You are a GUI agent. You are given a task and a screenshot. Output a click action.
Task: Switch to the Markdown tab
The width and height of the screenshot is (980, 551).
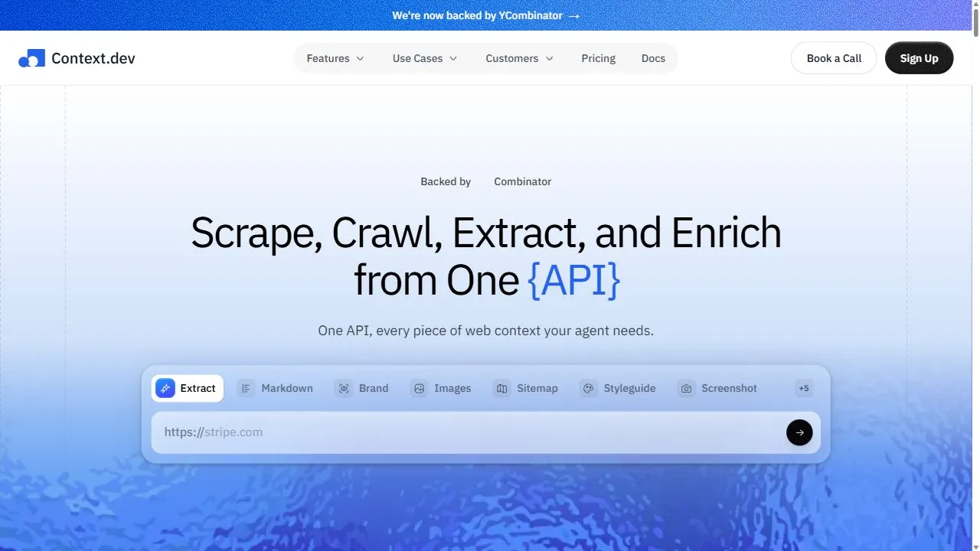coord(275,388)
